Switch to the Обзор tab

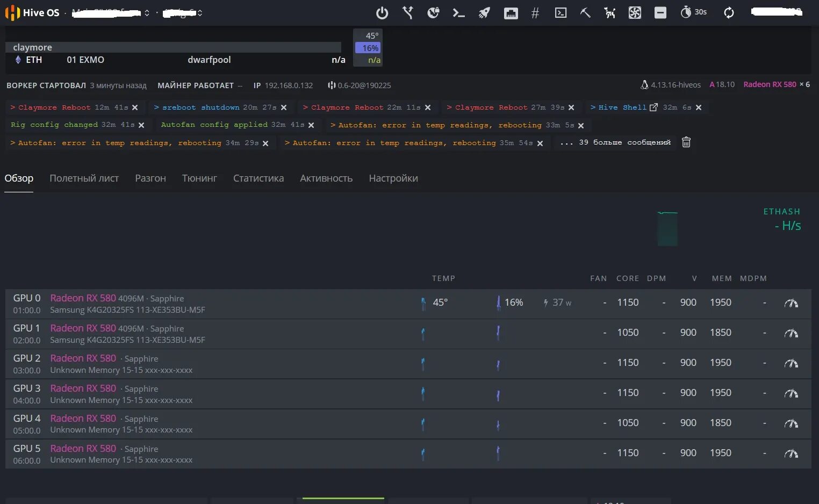[x=19, y=178]
